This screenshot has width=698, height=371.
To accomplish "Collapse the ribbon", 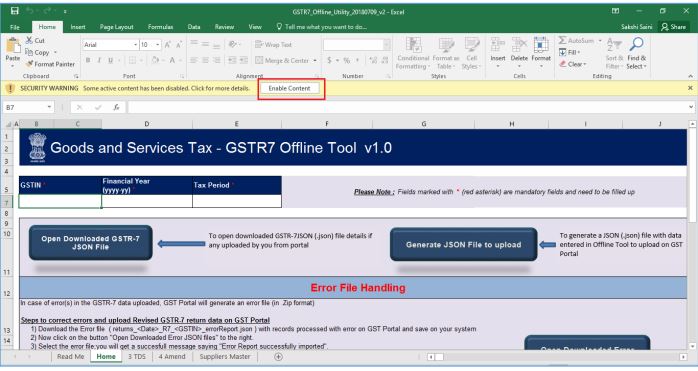I will [x=690, y=76].
